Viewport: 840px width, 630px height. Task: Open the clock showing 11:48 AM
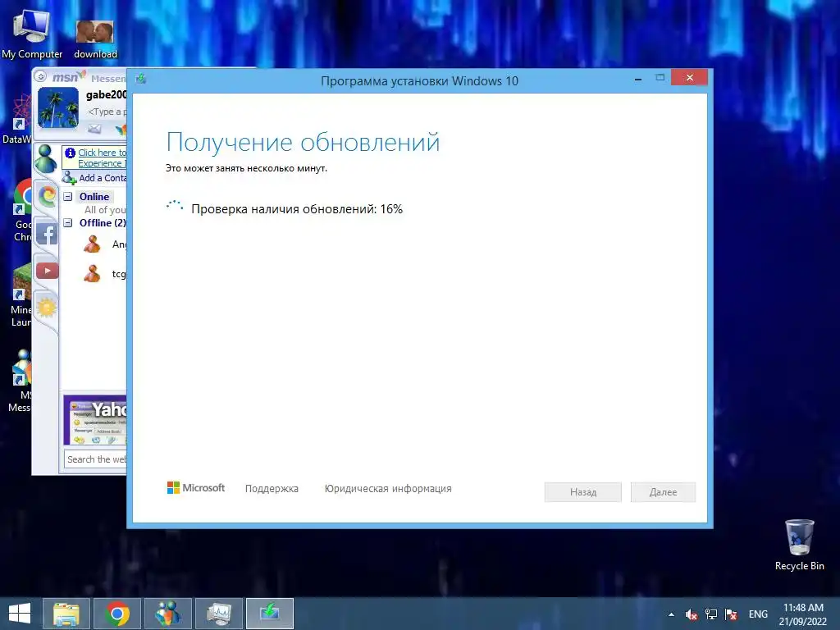(x=802, y=614)
